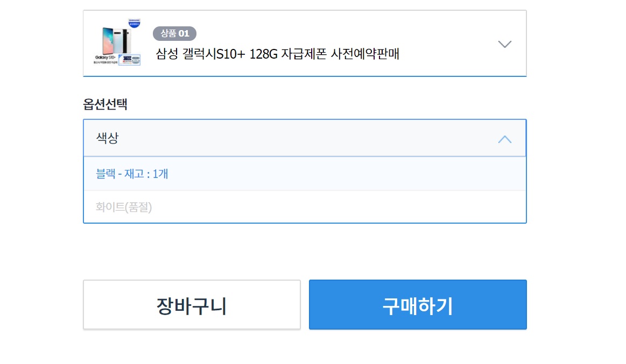Click the down chevron on product row
The width and height of the screenshot is (626, 364).
504,44
